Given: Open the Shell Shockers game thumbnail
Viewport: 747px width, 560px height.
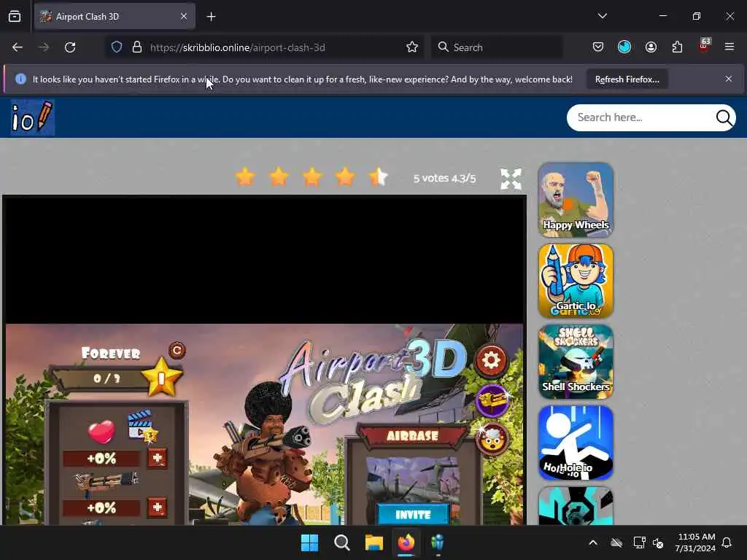Looking at the screenshot, I should click(x=576, y=362).
